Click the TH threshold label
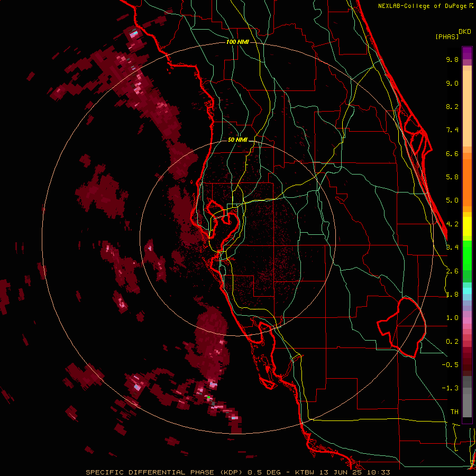Screen dimensions: 476x476 point(454,412)
